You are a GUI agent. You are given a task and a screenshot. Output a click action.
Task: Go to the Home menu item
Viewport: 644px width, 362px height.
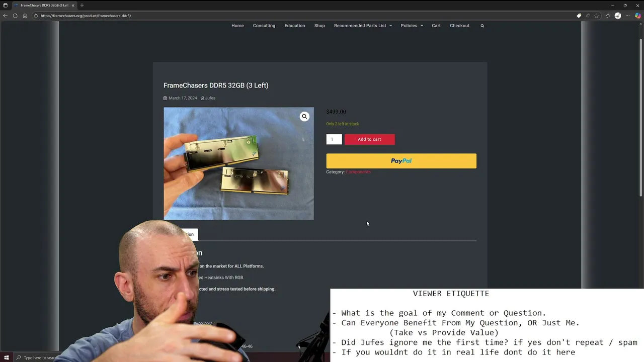pyautogui.click(x=237, y=26)
